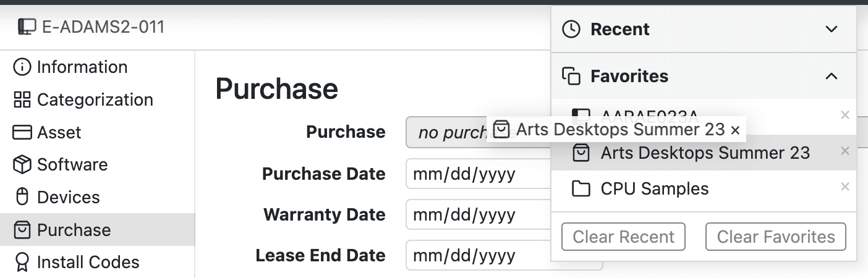868x278 pixels.
Task: Click the Categorization grid icon
Action: [x=22, y=100]
